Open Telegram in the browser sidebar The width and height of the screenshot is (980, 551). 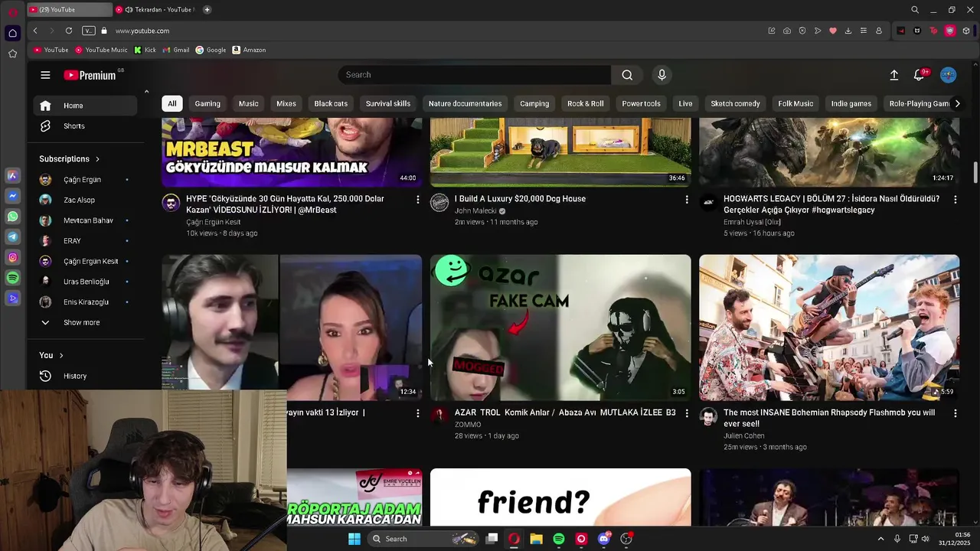[12, 237]
